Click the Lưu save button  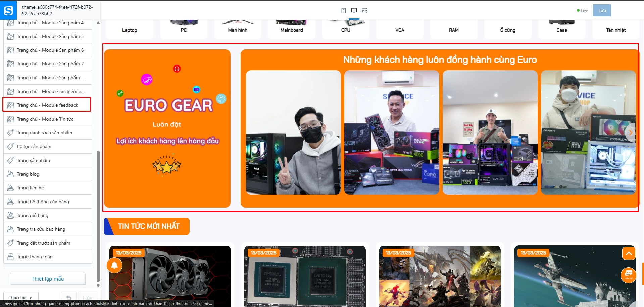[x=602, y=10]
